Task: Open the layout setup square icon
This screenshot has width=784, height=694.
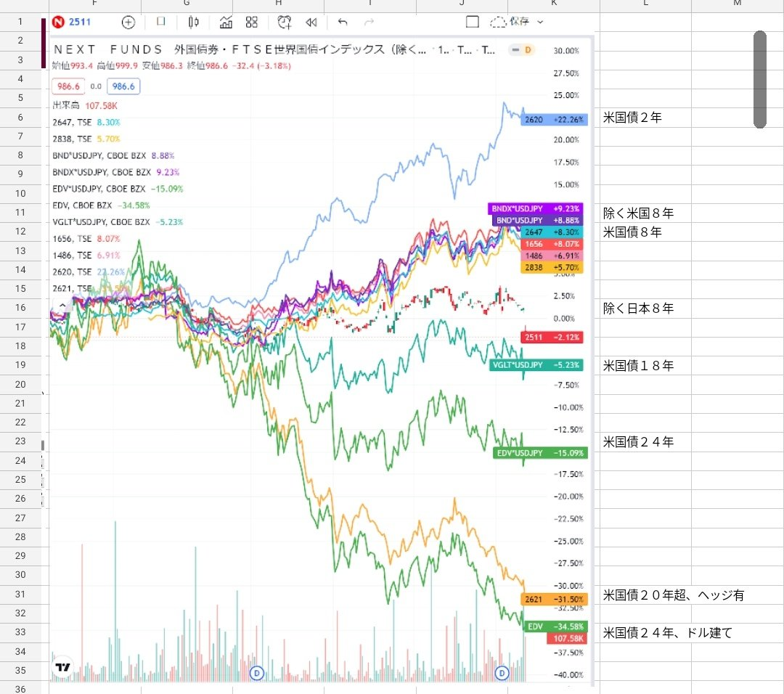Action: pos(473,22)
